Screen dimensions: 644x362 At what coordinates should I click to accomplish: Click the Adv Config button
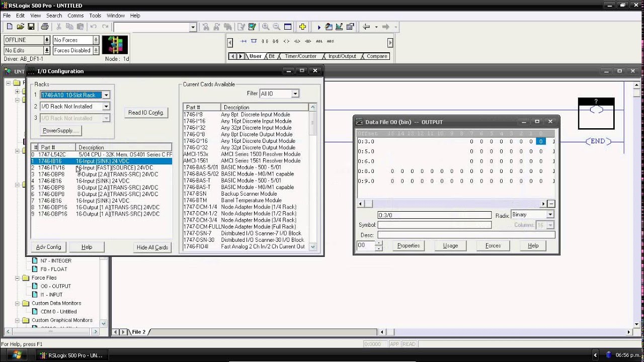point(49,247)
